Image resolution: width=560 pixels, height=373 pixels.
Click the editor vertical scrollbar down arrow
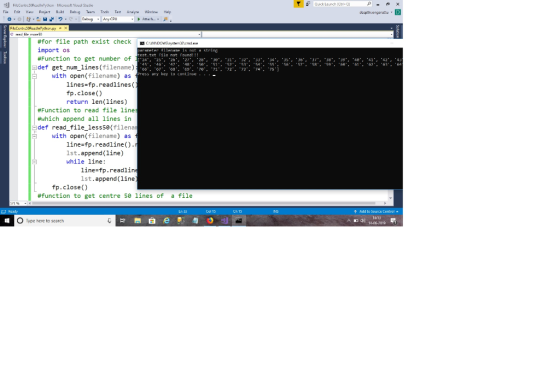[390, 198]
